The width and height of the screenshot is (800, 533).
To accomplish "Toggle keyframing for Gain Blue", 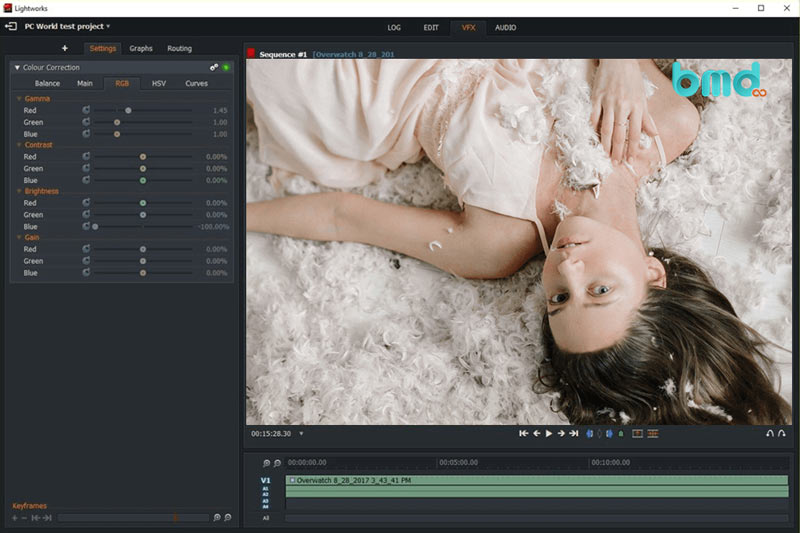I will click(x=86, y=272).
